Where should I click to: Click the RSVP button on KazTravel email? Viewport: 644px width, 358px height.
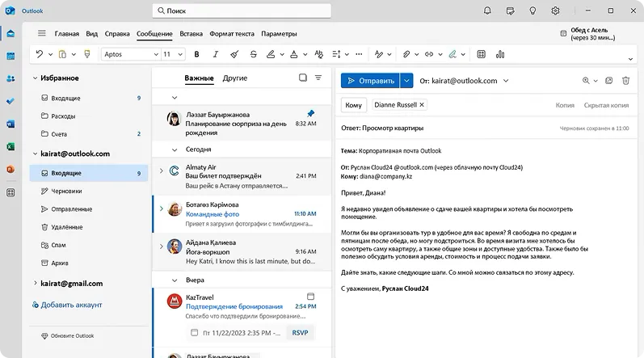click(300, 333)
